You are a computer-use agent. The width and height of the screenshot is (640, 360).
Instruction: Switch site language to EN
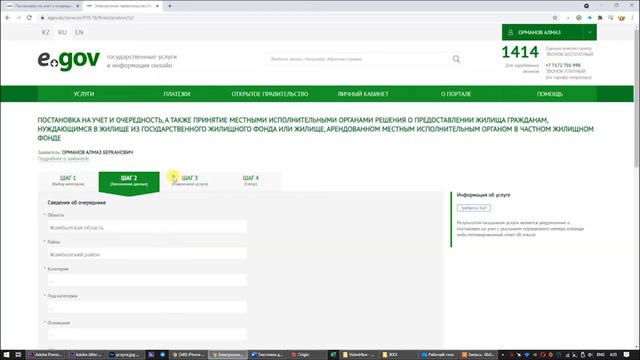[79, 32]
